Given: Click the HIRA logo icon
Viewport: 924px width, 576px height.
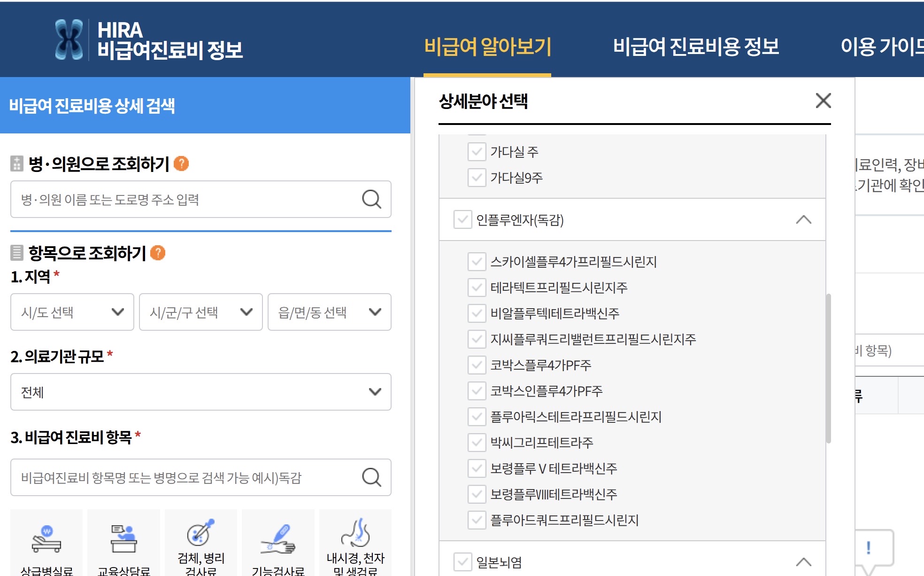Looking at the screenshot, I should [x=69, y=40].
